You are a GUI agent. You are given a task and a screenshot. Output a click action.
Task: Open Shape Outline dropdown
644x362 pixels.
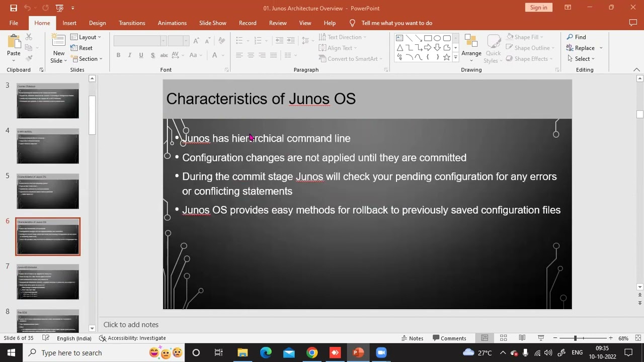[x=530, y=48]
